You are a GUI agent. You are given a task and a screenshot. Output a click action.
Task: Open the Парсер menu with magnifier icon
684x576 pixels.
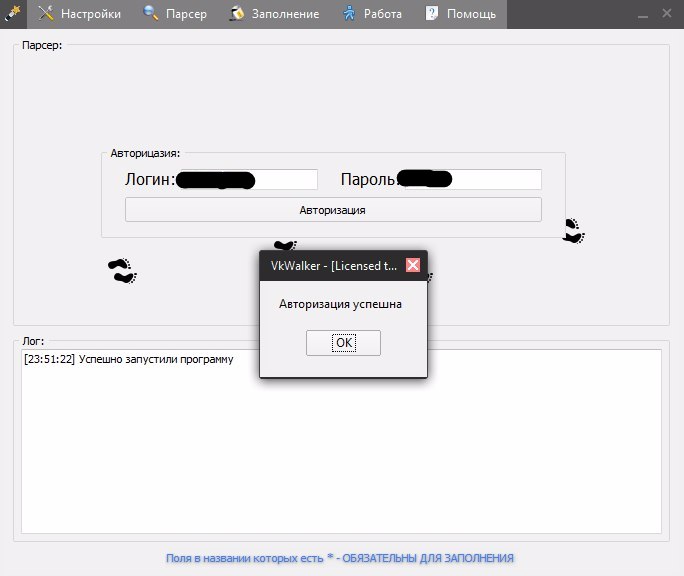click(175, 14)
